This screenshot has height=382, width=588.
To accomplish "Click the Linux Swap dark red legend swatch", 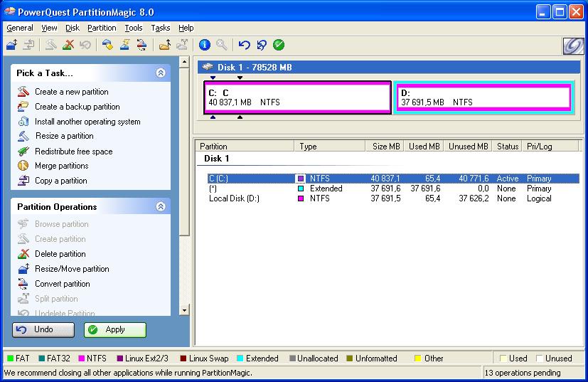I will (x=183, y=359).
